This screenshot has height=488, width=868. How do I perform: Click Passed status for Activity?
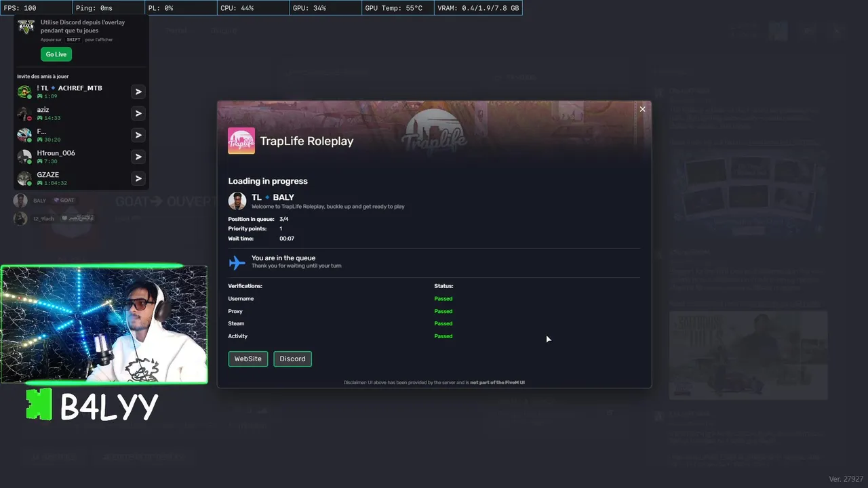443,336
